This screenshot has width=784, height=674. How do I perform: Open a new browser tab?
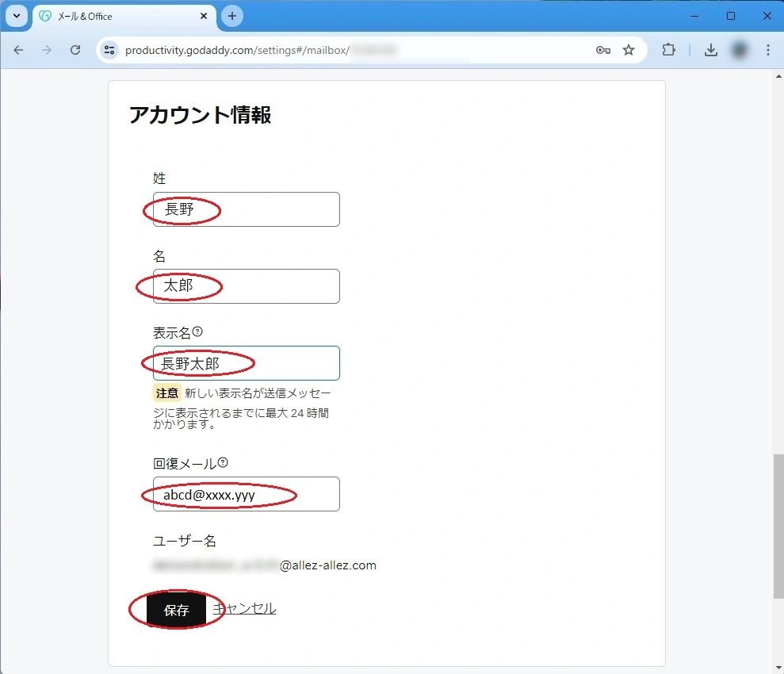pyautogui.click(x=232, y=16)
